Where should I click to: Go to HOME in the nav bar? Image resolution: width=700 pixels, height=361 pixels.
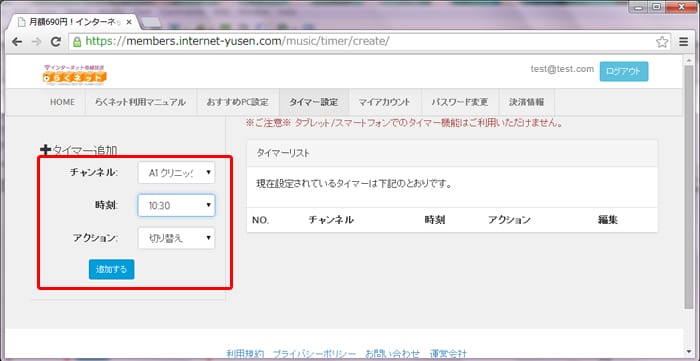point(62,102)
